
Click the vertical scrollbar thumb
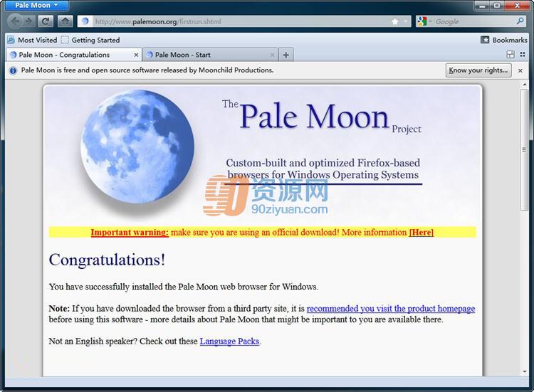[525, 150]
